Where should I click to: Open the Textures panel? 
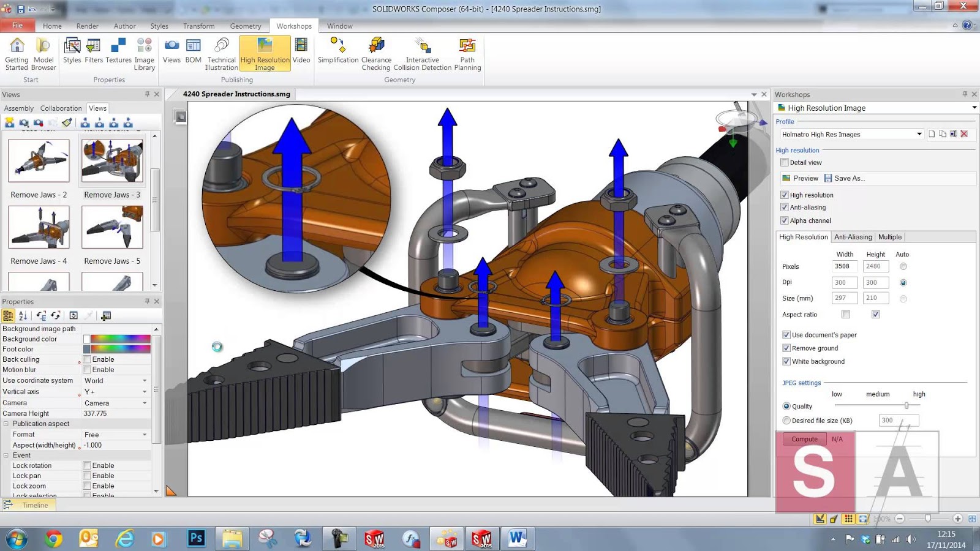pyautogui.click(x=118, y=52)
